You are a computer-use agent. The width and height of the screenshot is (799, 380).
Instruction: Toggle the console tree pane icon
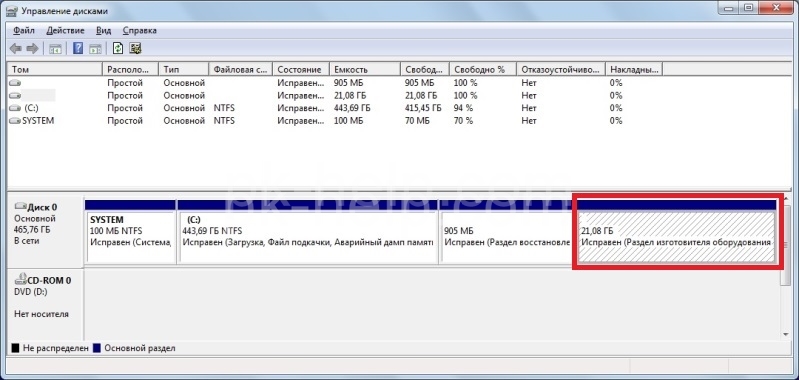pyautogui.click(x=55, y=48)
